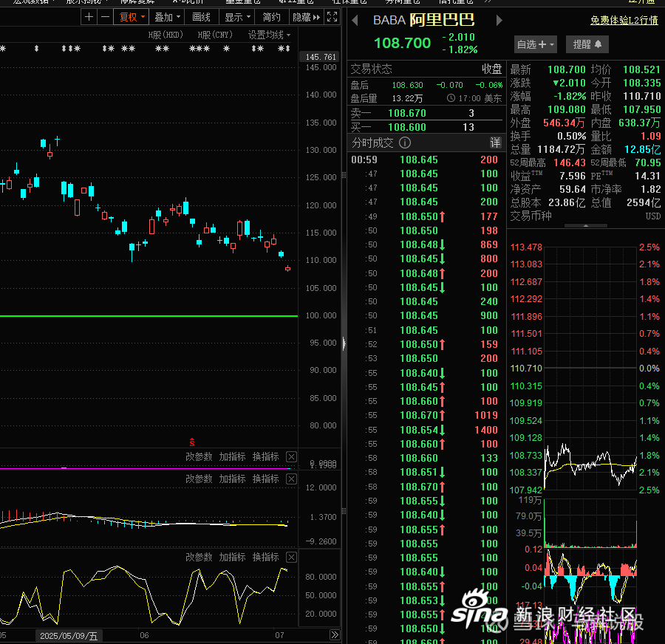Close the middle indicator panel with X
The image size is (665, 644).
pyautogui.click(x=291, y=479)
